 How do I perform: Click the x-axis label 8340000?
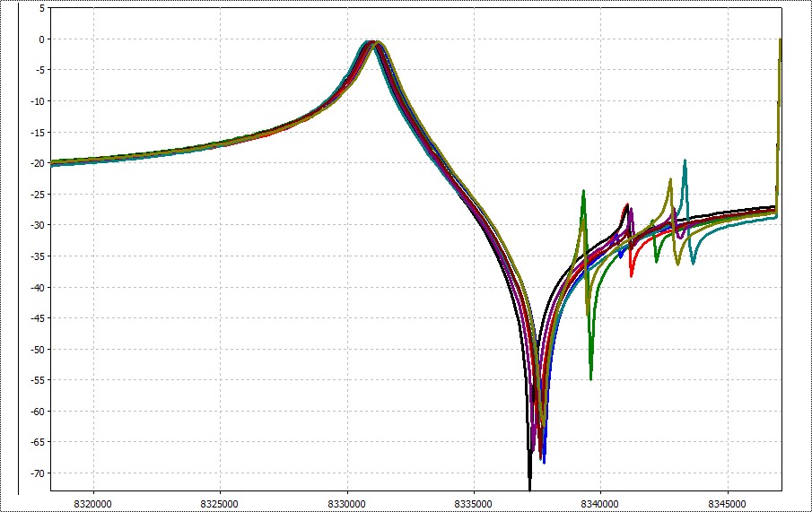point(601,504)
